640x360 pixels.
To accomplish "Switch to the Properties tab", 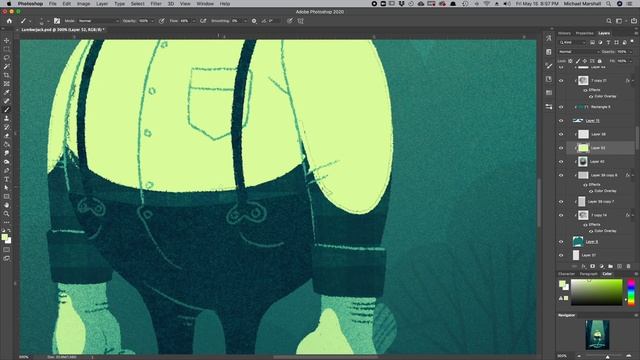I will click(584, 33).
